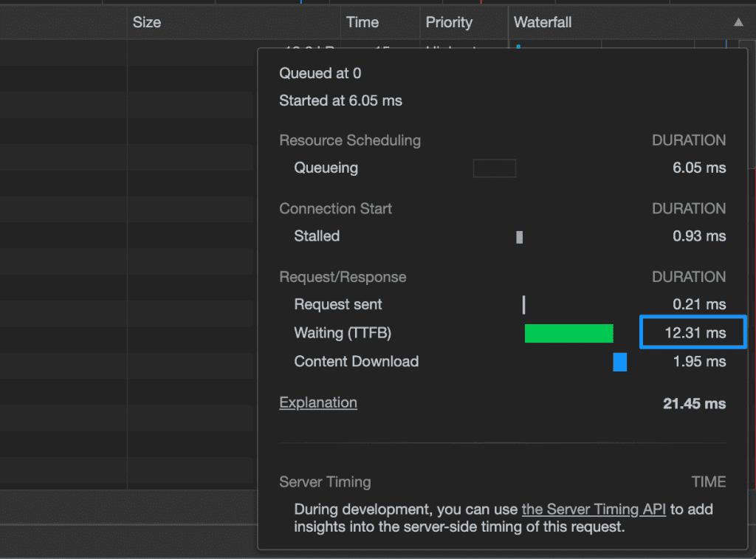Click the Queueing 6.05 ms value
This screenshot has width=756, height=559.
coord(698,168)
